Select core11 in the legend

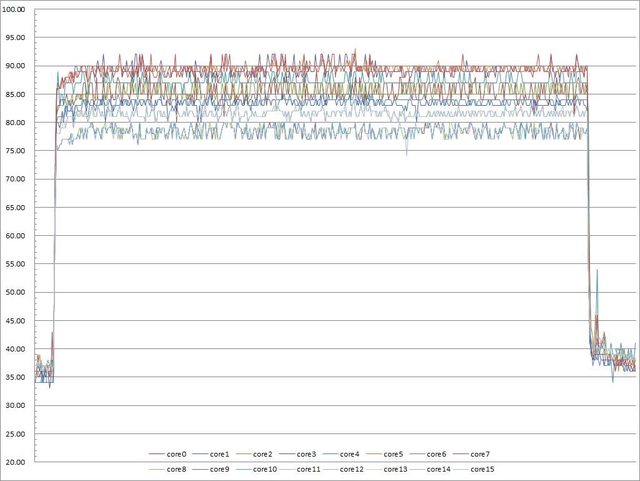coord(308,468)
